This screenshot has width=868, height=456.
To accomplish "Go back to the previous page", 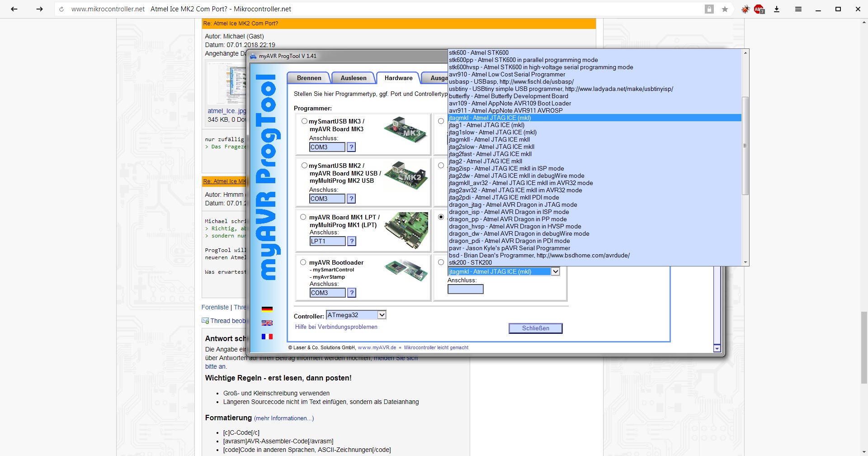I will [x=14, y=9].
